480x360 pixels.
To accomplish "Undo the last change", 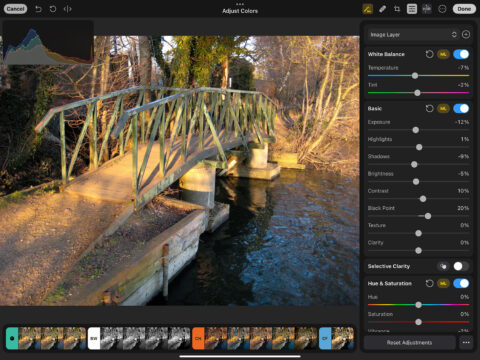I will coord(38,9).
